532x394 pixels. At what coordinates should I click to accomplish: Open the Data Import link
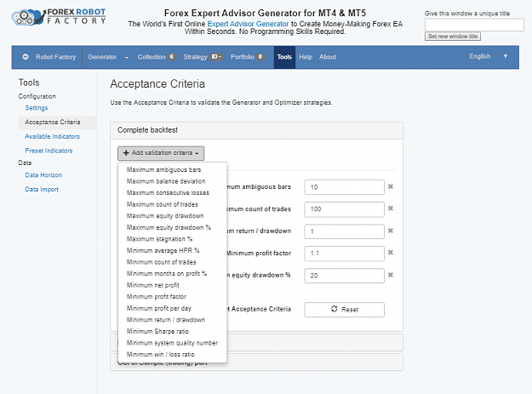coord(42,189)
